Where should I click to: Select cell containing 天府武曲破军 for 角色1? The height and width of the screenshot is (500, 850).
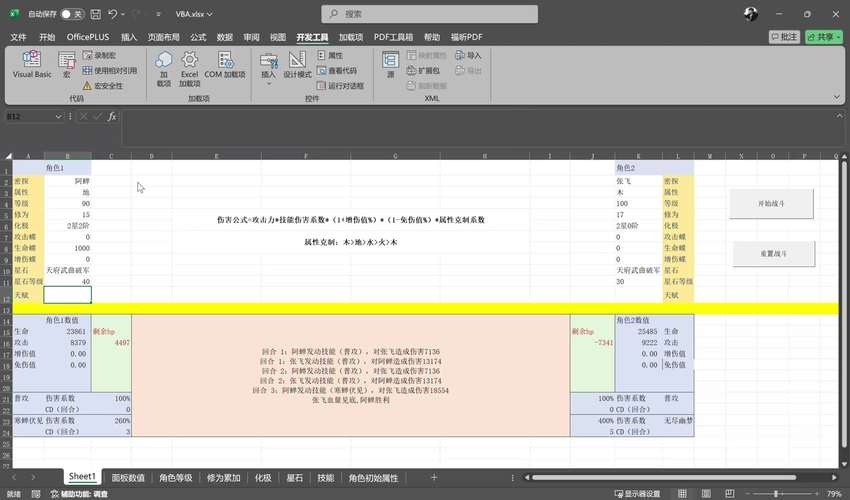pyautogui.click(x=67, y=270)
